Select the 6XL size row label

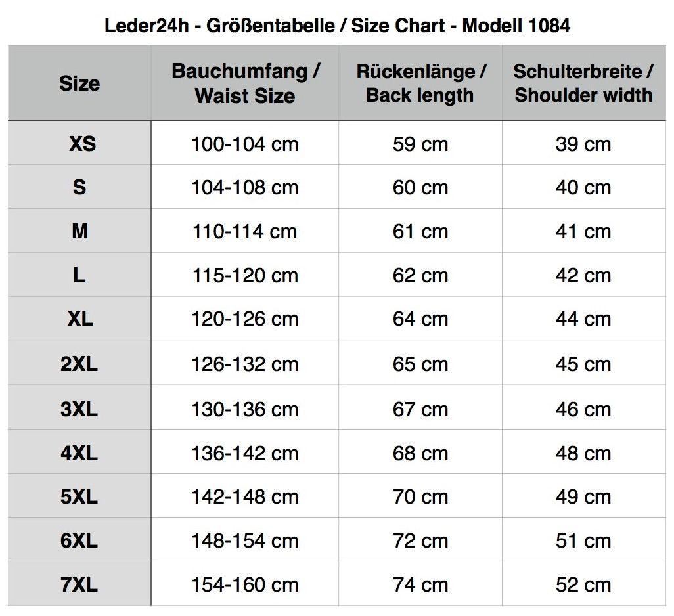(79, 540)
